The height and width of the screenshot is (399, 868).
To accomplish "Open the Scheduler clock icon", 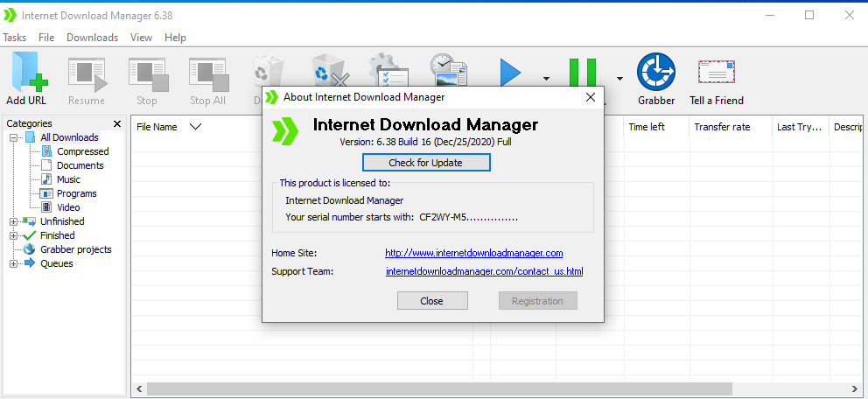I will 449,69.
